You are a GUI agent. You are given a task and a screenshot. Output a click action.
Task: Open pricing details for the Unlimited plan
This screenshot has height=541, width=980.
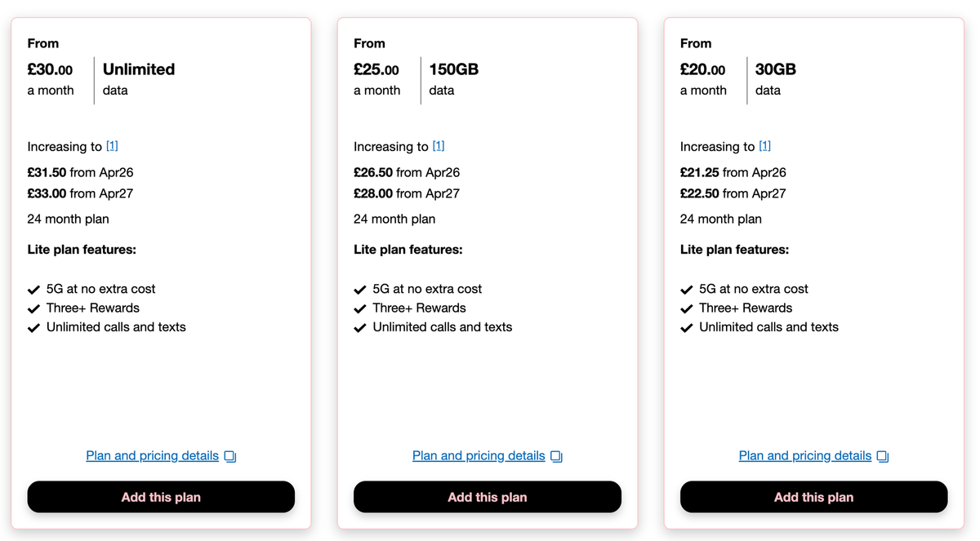tap(152, 455)
